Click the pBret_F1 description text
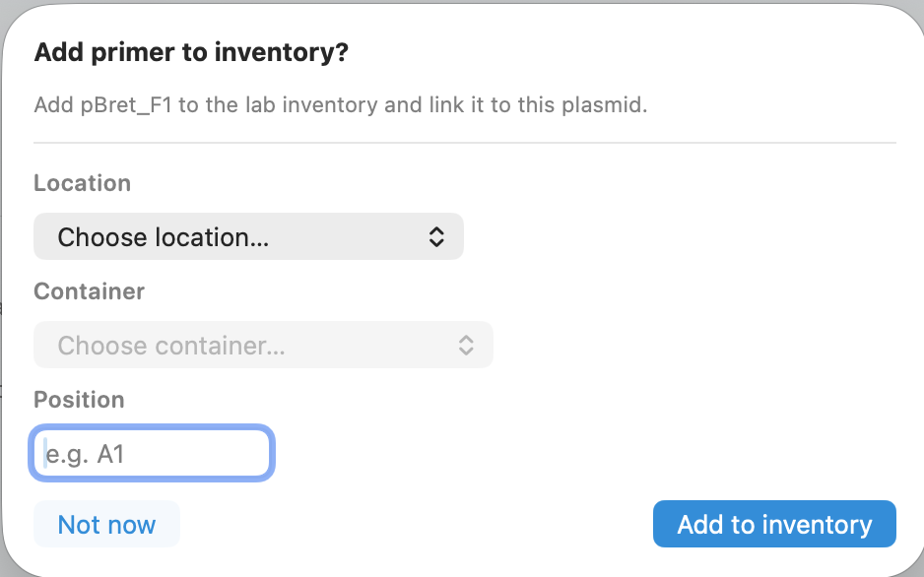Screen dimensions: 924x577 (x=340, y=104)
